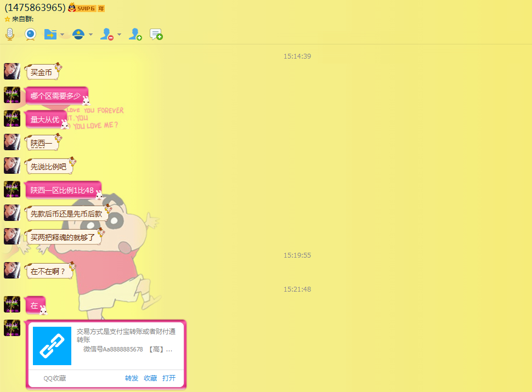Click the 买两把释魂的就够了 message bubble

[x=65, y=237]
